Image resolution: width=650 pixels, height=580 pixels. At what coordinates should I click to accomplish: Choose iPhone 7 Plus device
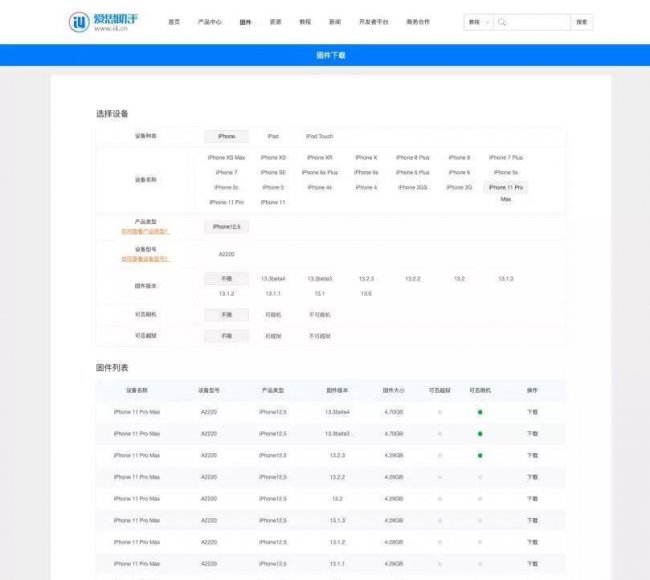(506, 158)
